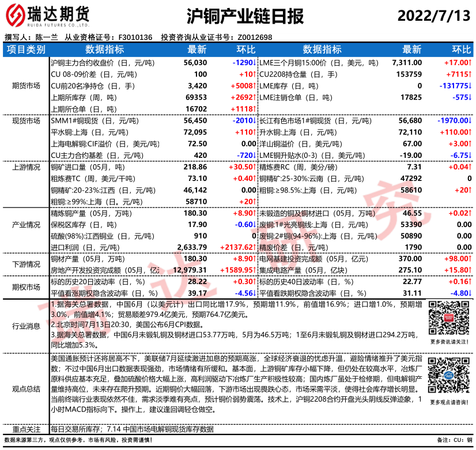Screen dimensions: 476x450
Task: Click the 重点关注 section label
Action: point(26,429)
